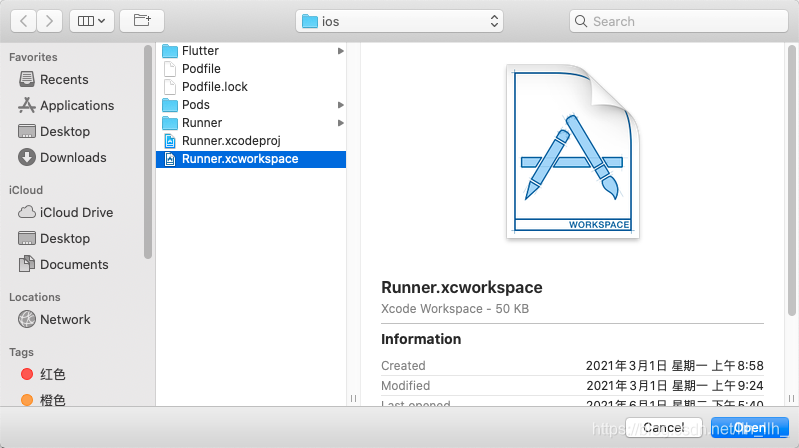This screenshot has width=799, height=448.
Task: Click the Runner.xcodeproj file icon
Action: pyautogui.click(x=170, y=141)
